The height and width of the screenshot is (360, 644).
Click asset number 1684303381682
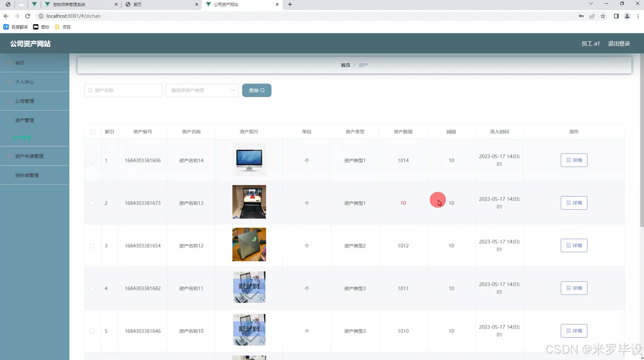[x=143, y=288]
